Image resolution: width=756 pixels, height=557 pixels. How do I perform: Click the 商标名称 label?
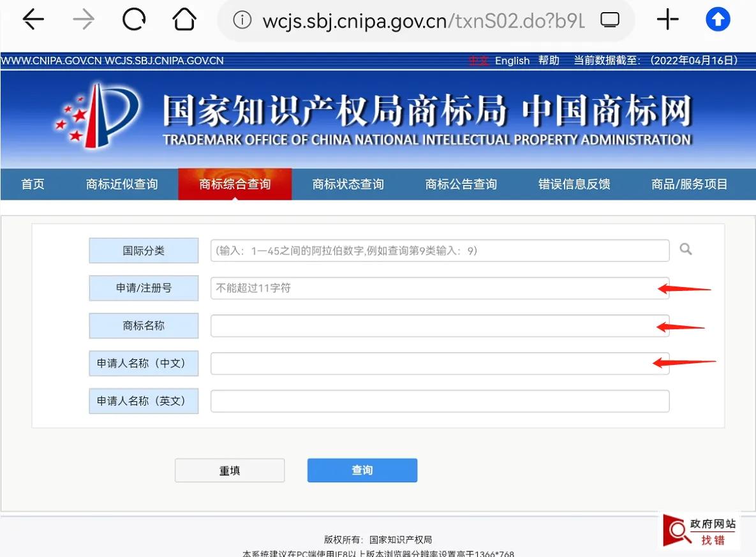click(x=144, y=325)
